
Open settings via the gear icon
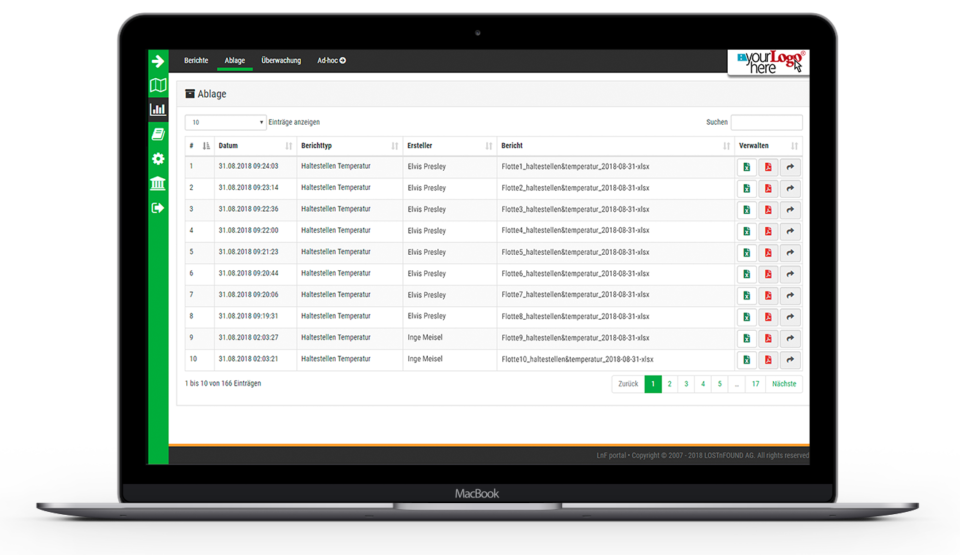coord(157,159)
